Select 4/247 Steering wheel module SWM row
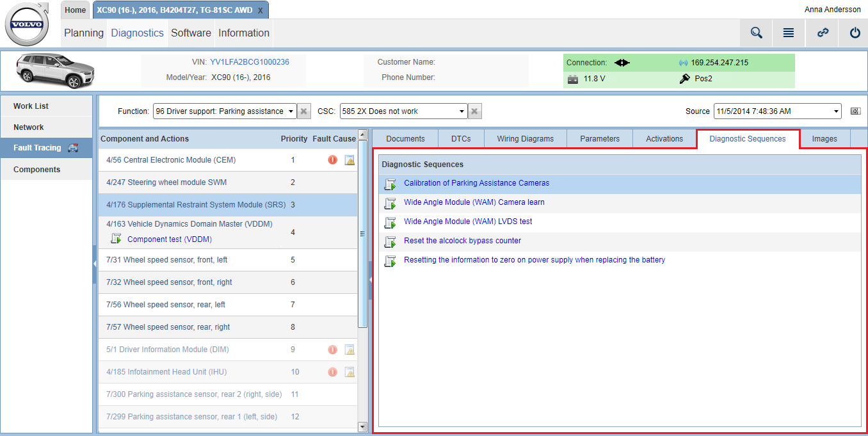Screen dimensions: 868x436 [x=228, y=182]
